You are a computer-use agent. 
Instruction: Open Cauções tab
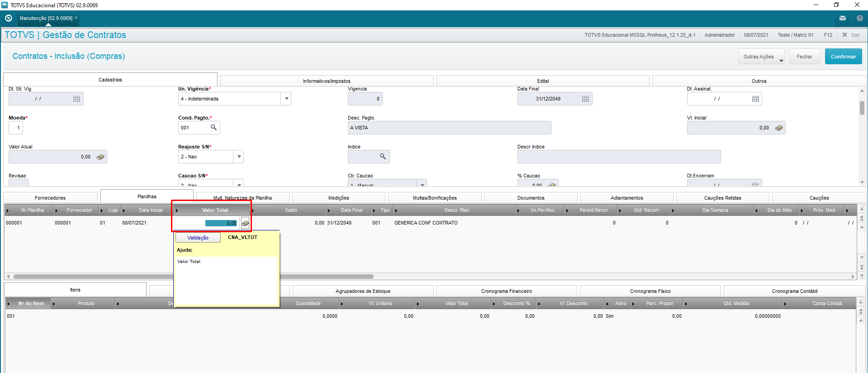[819, 198]
